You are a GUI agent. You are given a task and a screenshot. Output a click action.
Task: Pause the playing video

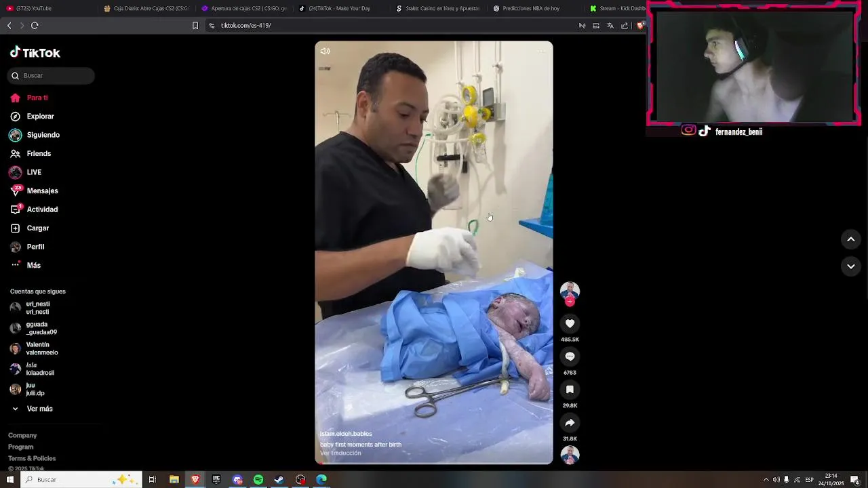pos(434,252)
